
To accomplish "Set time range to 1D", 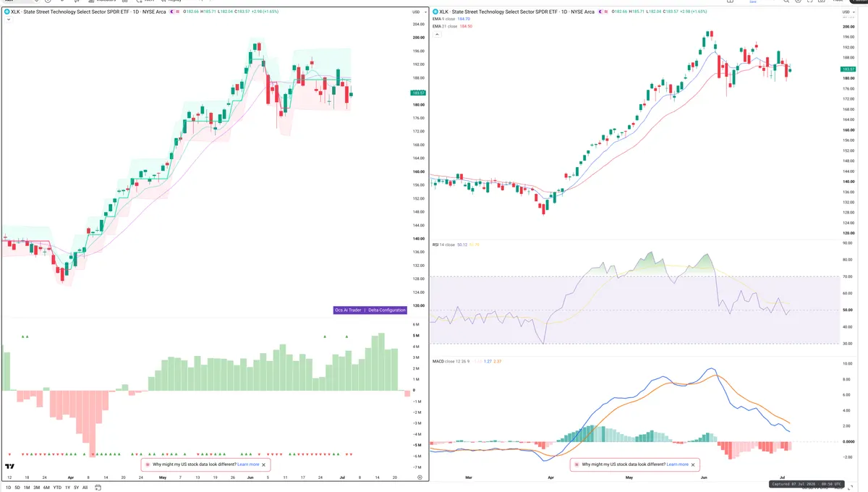I will pos(9,488).
